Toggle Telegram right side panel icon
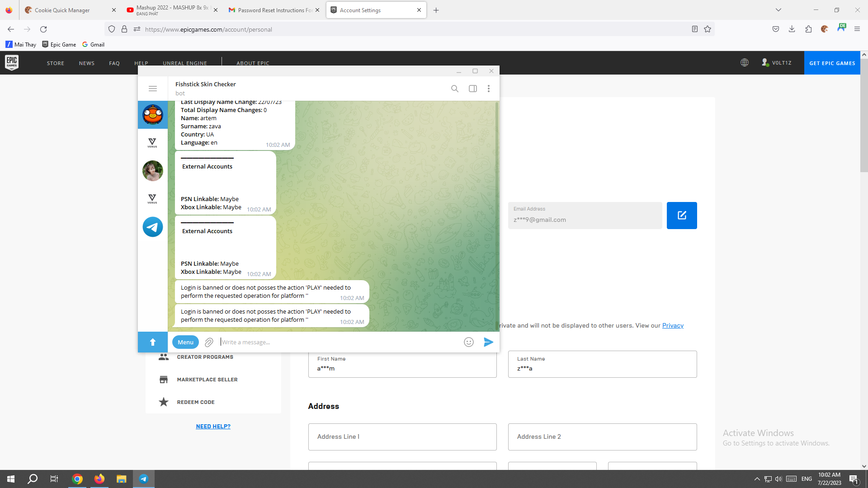 (x=473, y=89)
